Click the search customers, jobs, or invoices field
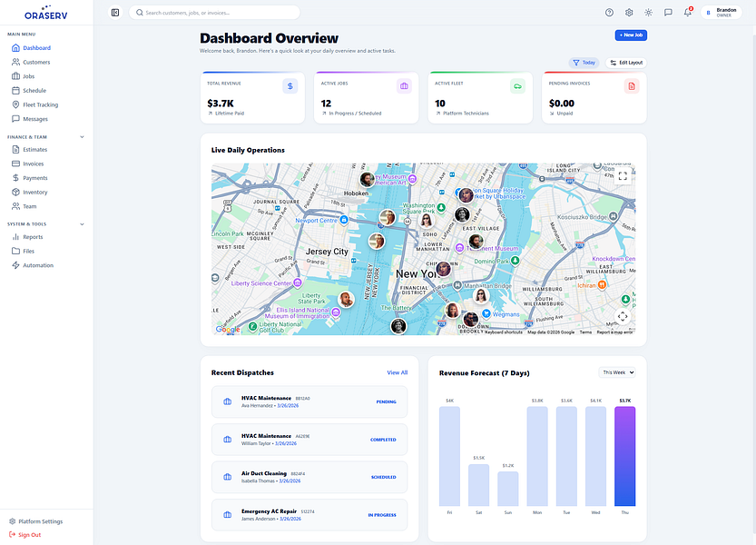Viewport: 756px width, 545px height. click(214, 13)
